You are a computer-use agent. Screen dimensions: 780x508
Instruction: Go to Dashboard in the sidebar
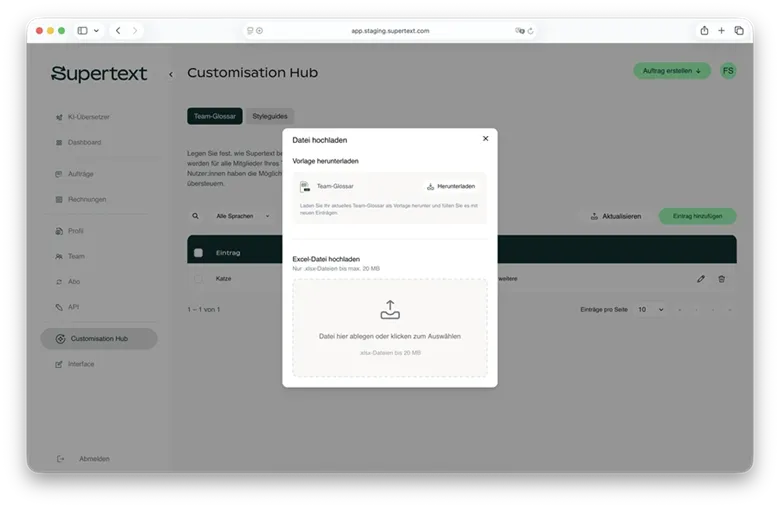tap(79, 142)
